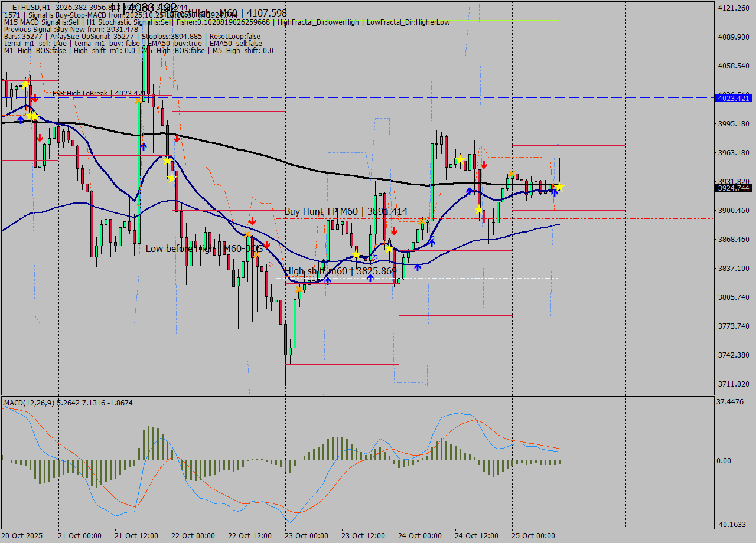Click the blue 4023.421 price tag on the axis
Image resolution: width=756 pixels, height=543 pixels.
pyautogui.click(x=734, y=99)
